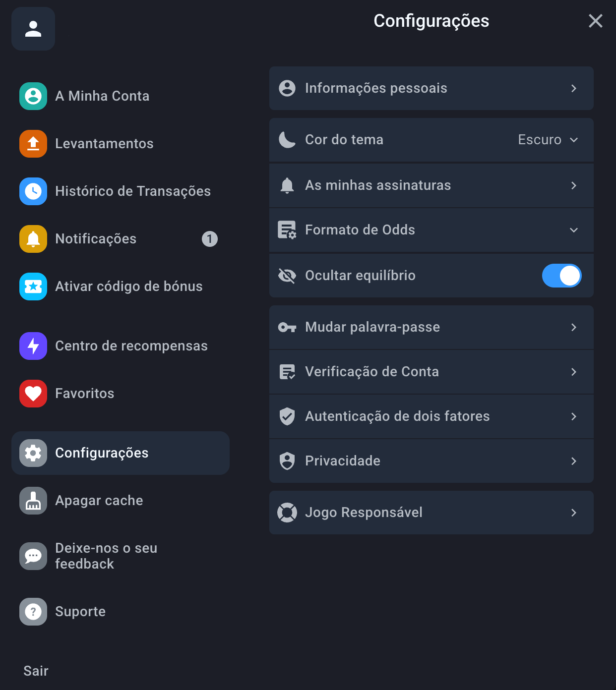Change theme from Escuro setting
Screen dimensions: 616x690
(539, 140)
